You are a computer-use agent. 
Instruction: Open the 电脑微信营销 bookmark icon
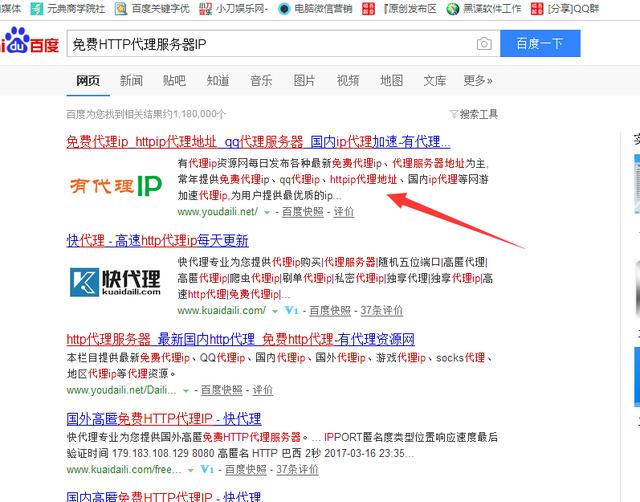coord(284,9)
